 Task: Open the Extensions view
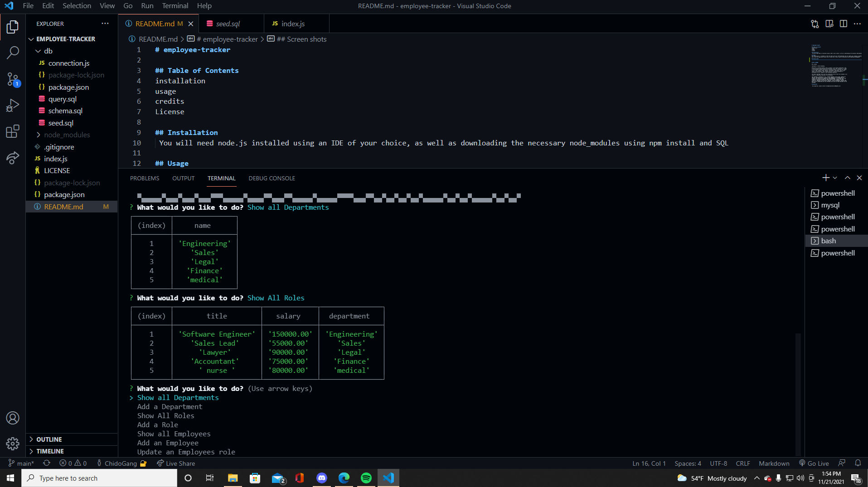pyautogui.click(x=13, y=131)
